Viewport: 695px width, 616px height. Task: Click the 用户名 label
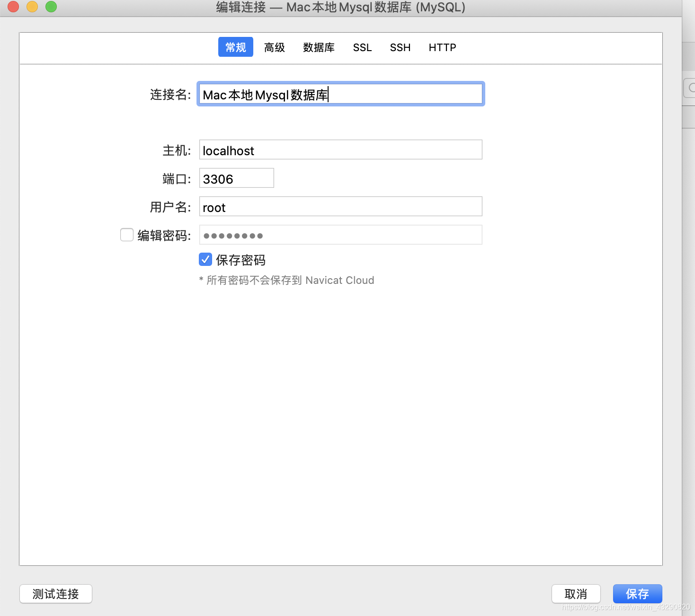(170, 207)
